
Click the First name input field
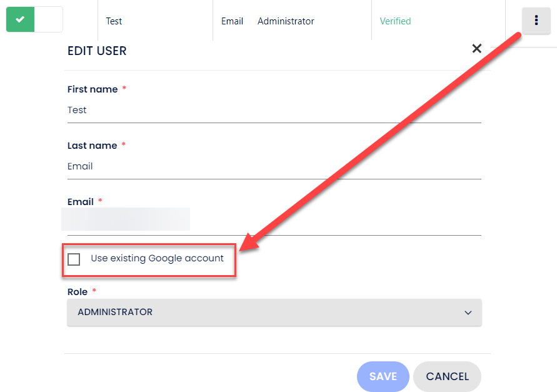pos(274,110)
